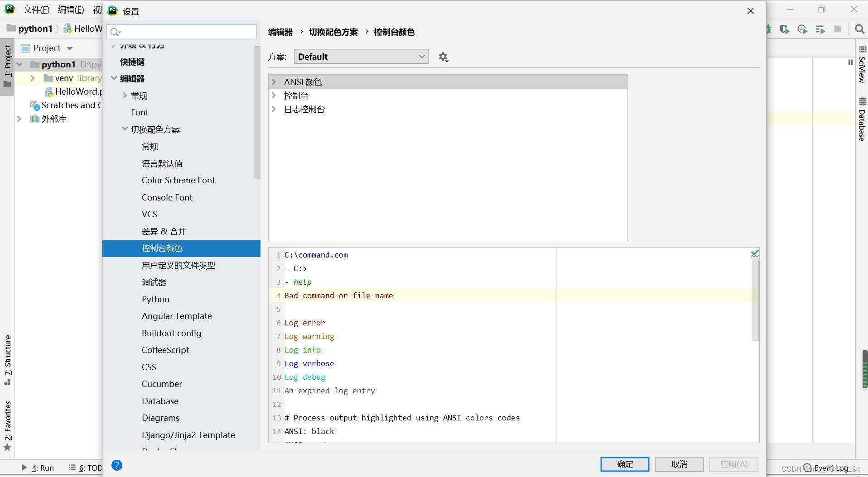
Task: Open the 文件 menu in PyCharm
Action: [37, 10]
